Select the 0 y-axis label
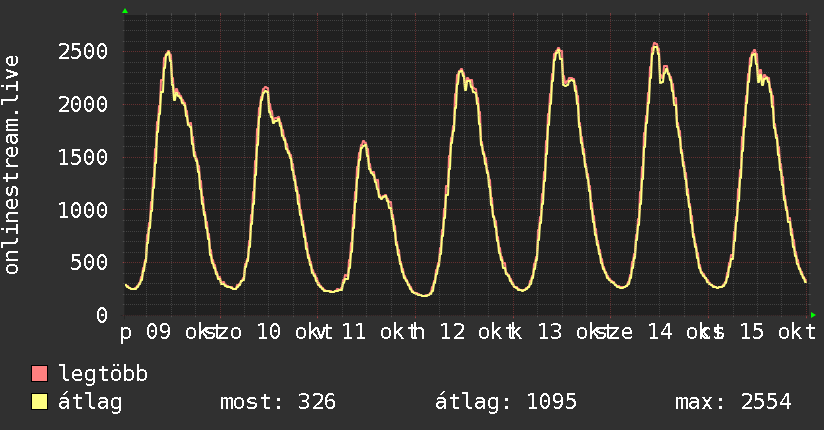 coord(102,315)
